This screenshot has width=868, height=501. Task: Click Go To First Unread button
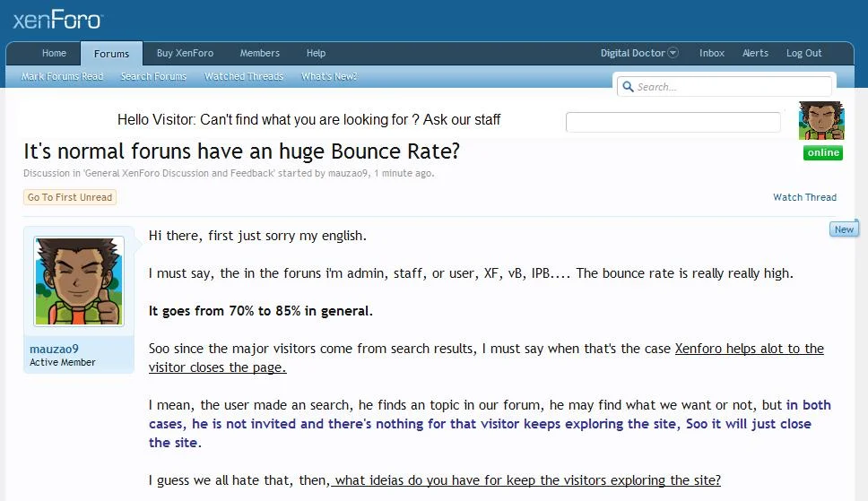(x=70, y=197)
